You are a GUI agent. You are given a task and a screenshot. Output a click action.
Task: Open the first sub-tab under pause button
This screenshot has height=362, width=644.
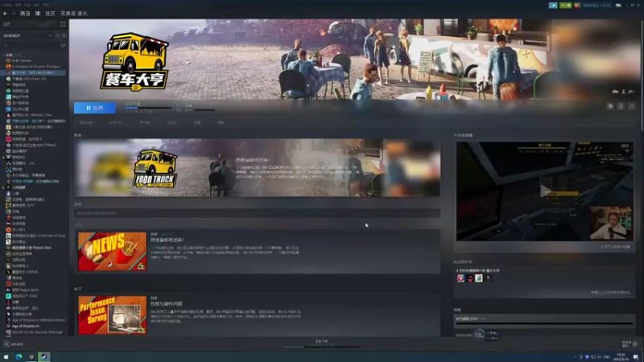pos(86,122)
